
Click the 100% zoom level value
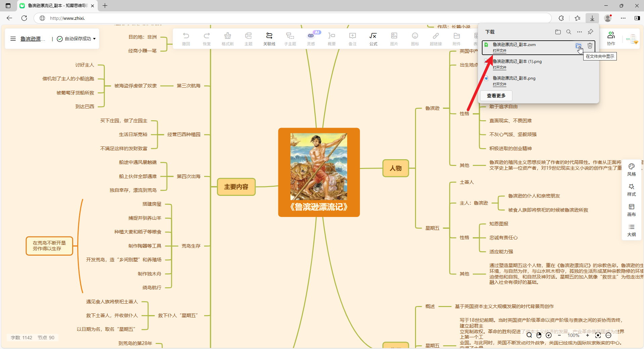click(573, 335)
